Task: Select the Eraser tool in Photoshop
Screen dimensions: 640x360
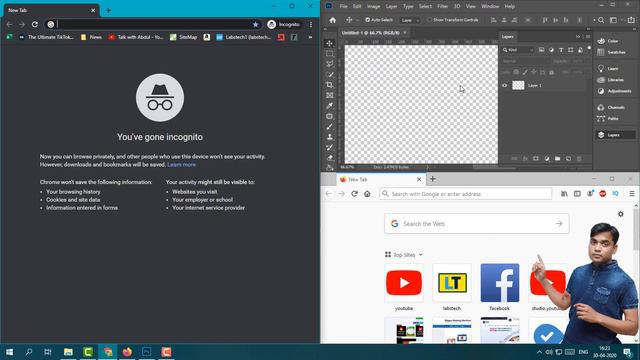Action: 329,158
